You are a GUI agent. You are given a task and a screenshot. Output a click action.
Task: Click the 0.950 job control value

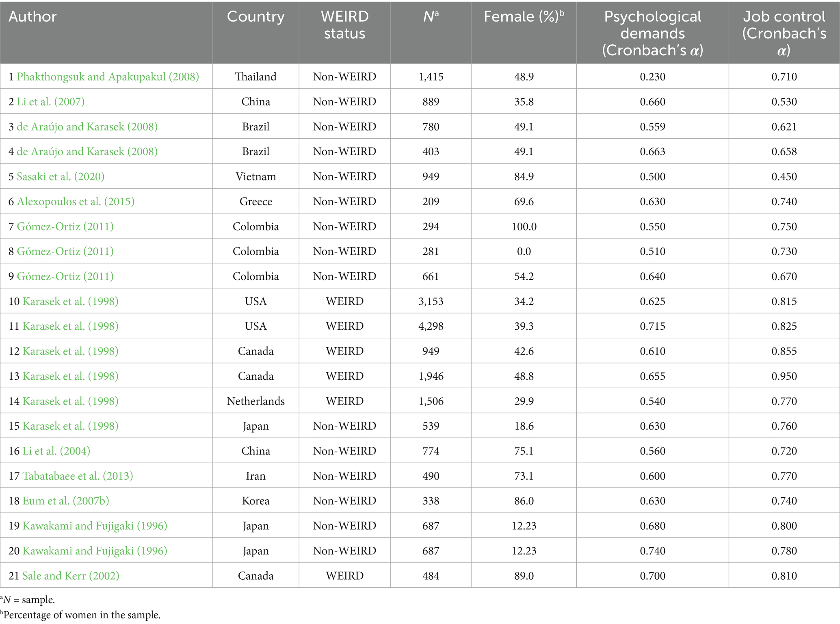click(x=784, y=376)
